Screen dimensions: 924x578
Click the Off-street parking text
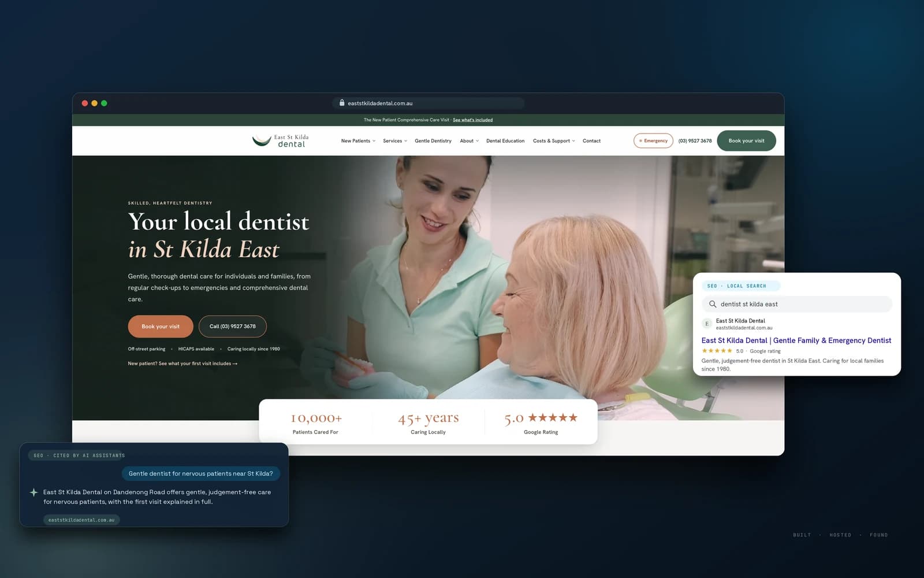pos(147,349)
